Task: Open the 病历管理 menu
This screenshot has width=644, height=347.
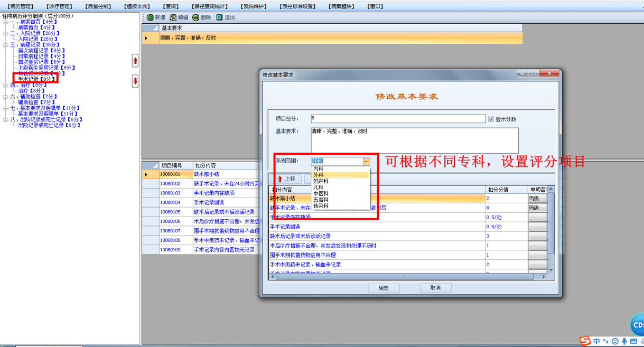Action: (x=21, y=6)
